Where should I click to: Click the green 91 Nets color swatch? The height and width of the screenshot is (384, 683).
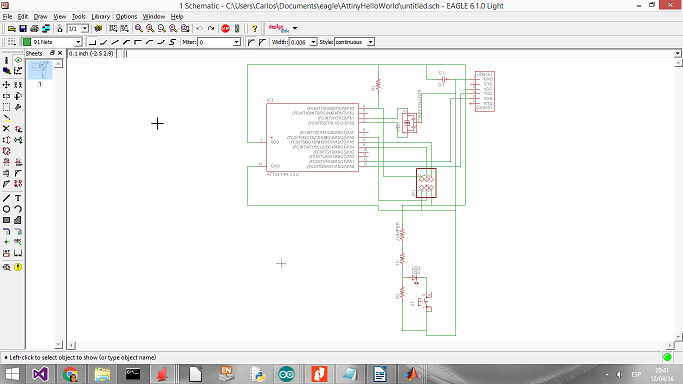(27, 42)
